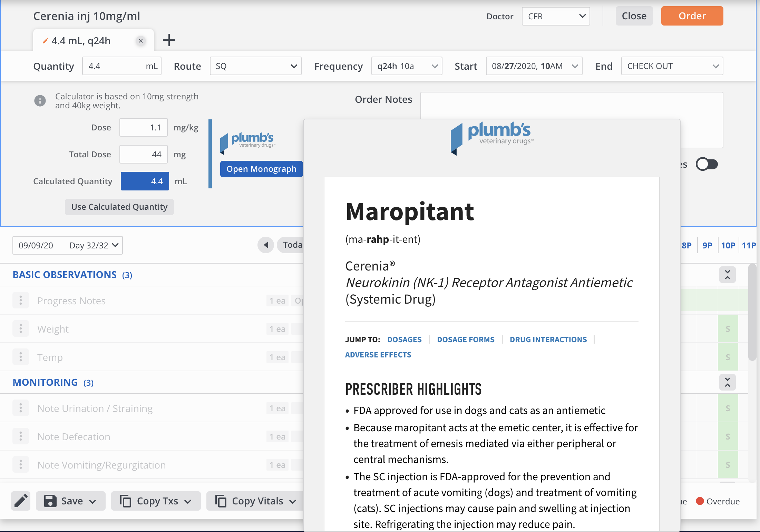This screenshot has height=532, width=760.
Task: Collapse the Monitoring section
Action: (727, 382)
